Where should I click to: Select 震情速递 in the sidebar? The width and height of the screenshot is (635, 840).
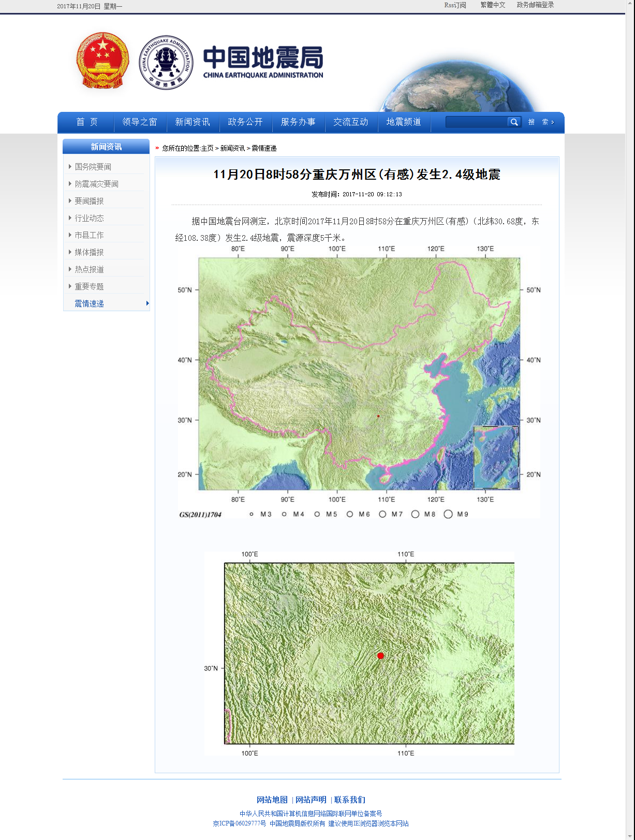tap(89, 303)
